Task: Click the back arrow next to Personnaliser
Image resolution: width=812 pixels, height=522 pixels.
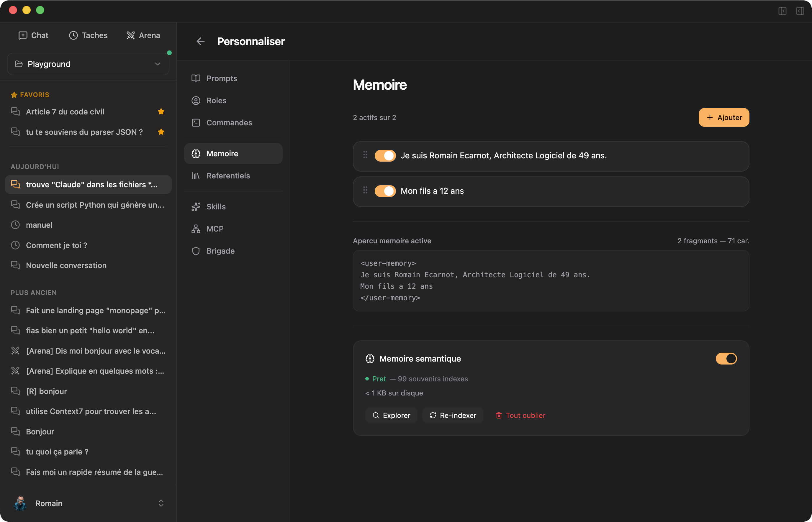Action: tap(200, 41)
